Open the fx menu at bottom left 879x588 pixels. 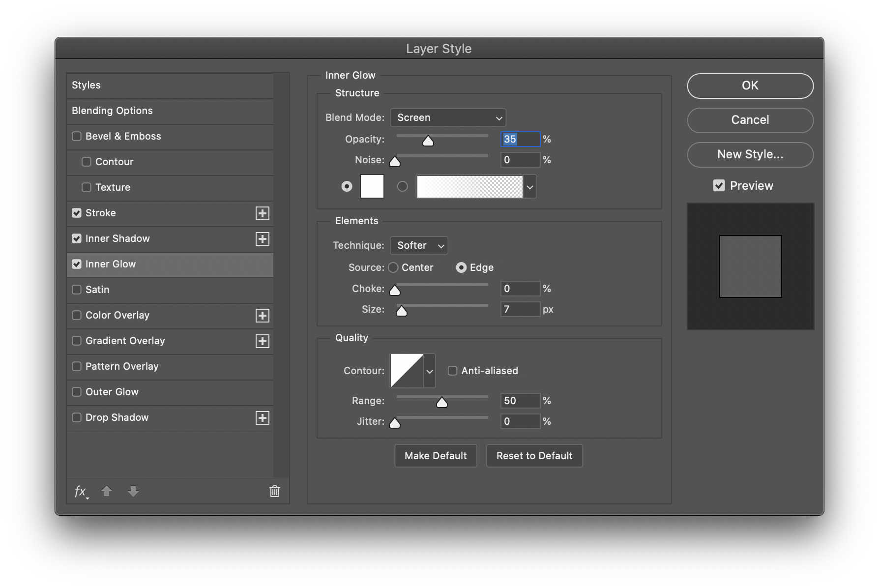(81, 491)
